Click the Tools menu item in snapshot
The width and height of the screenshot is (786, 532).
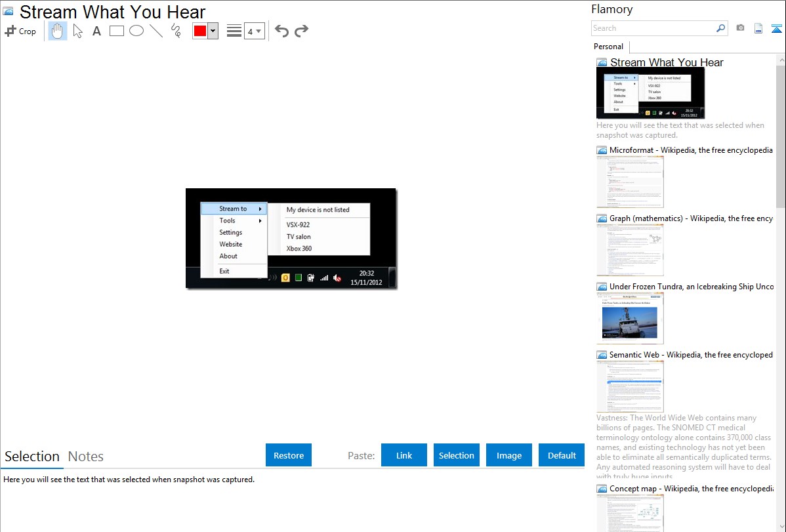click(x=234, y=220)
